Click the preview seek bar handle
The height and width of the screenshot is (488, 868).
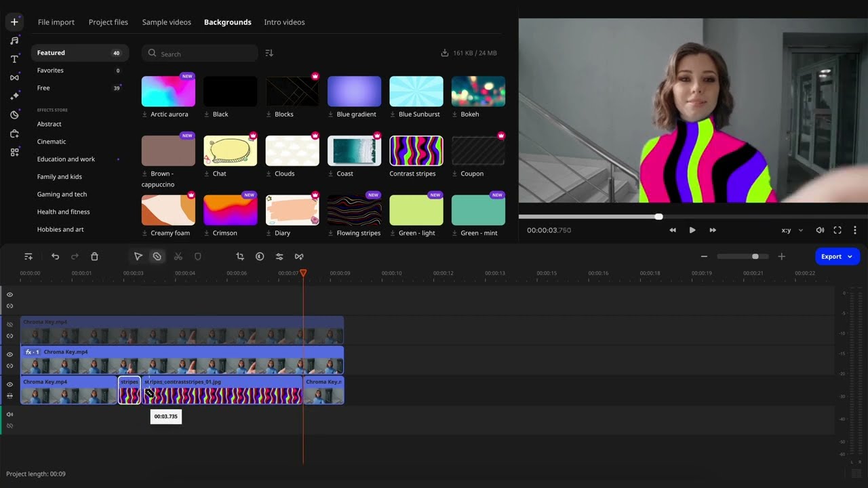658,216
